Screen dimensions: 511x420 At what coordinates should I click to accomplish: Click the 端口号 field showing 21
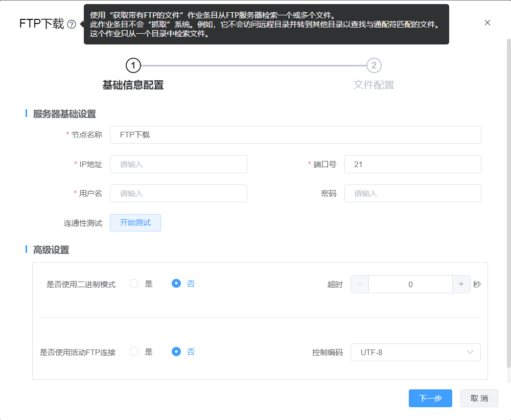pos(412,165)
